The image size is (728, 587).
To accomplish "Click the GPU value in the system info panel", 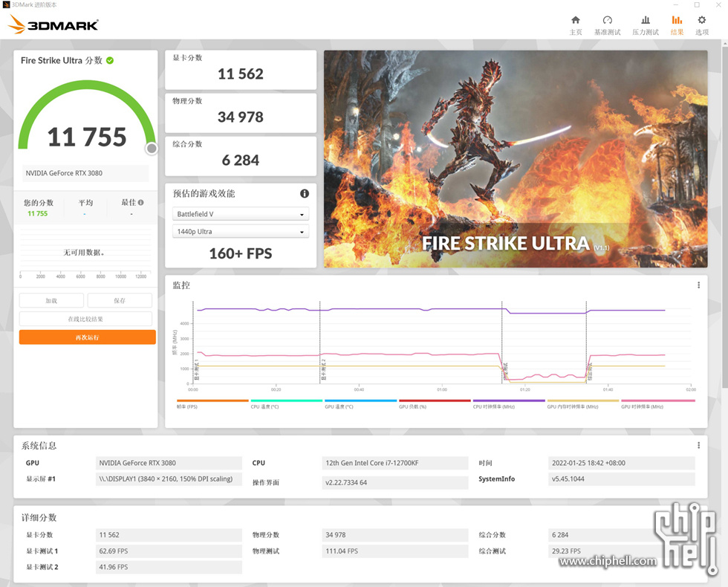I will tap(169, 463).
